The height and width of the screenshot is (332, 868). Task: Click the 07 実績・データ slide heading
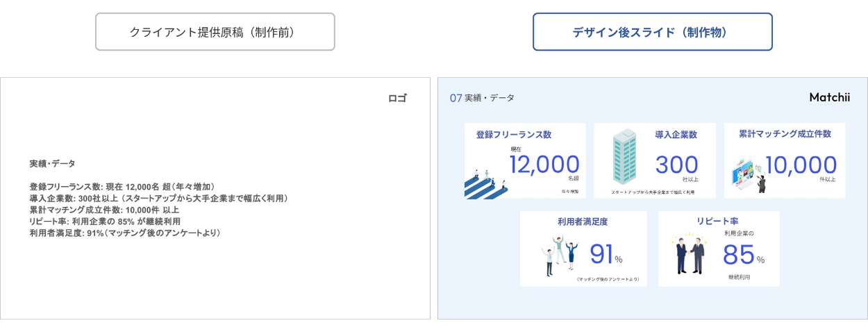(x=482, y=98)
